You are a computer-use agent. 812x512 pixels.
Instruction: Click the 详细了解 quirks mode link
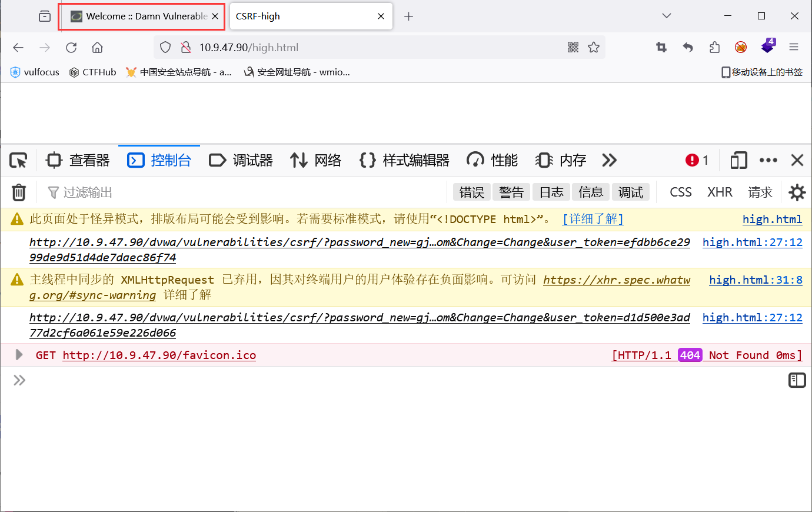[593, 218]
